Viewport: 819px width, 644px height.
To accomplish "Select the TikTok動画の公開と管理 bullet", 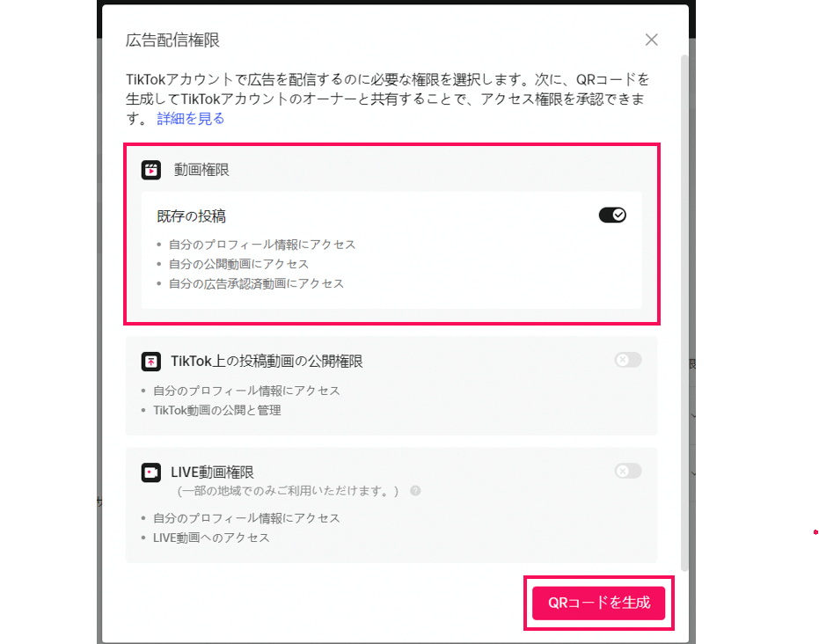I will pyautogui.click(x=216, y=411).
